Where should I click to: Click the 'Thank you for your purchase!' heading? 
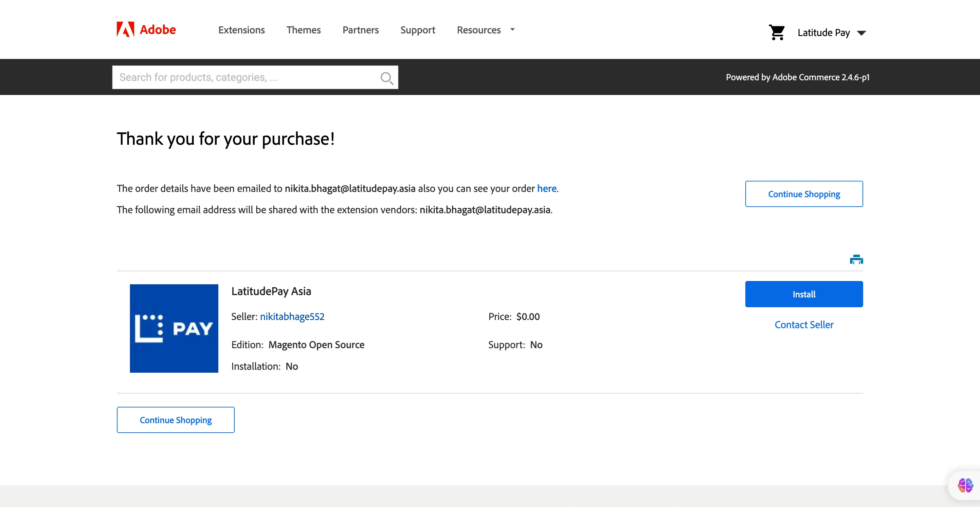pos(226,139)
